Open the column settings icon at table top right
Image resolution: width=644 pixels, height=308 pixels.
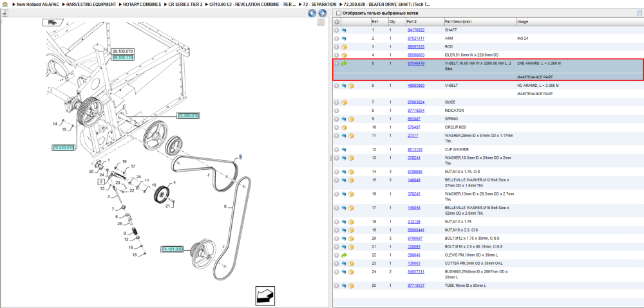(x=639, y=13)
